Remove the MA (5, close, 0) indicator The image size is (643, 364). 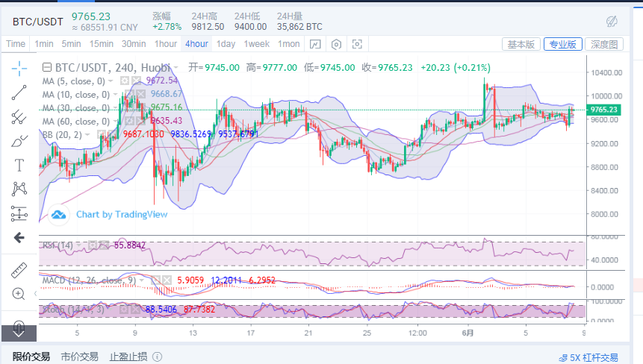137,81
